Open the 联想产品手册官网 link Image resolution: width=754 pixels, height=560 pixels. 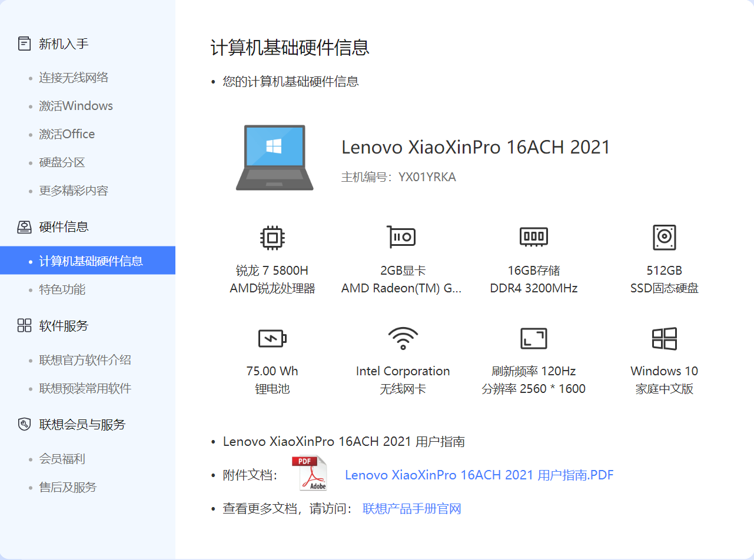pyautogui.click(x=412, y=509)
